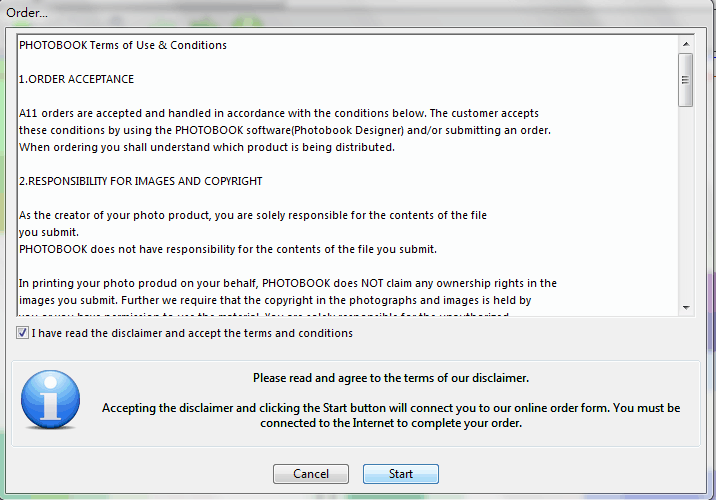Click the 'Please read and agree' notice text

(x=391, y=378)
